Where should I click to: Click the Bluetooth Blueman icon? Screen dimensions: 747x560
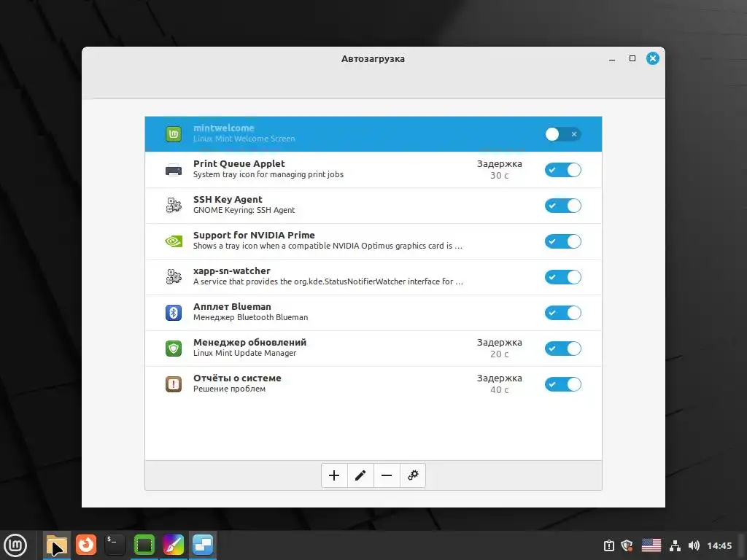[x=174, y=313]
